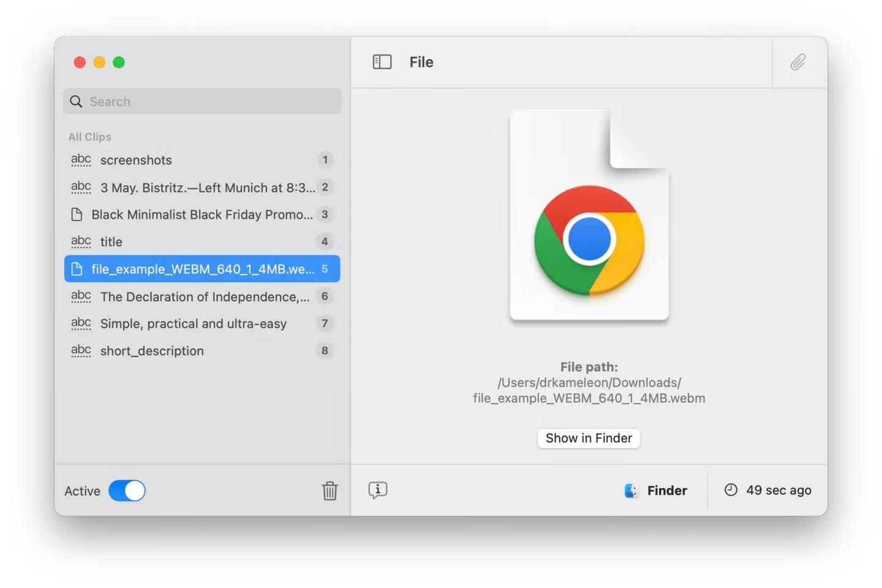The height and width of the screenshot is (588, 882).
Task: Click the clock icon beside timestamp
Action: click(x=731, y=490)
